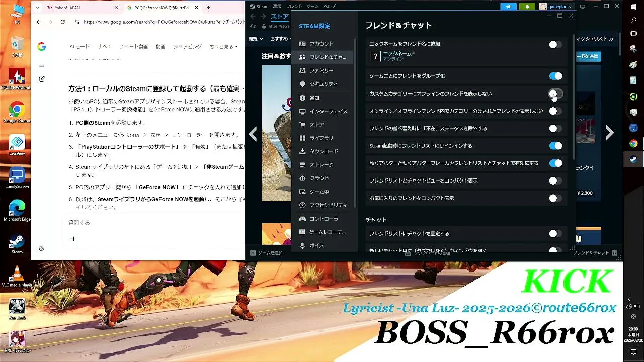Toggle hiding categorized friends in online/offline lists

pyautogui.click(x=555, y=111)
